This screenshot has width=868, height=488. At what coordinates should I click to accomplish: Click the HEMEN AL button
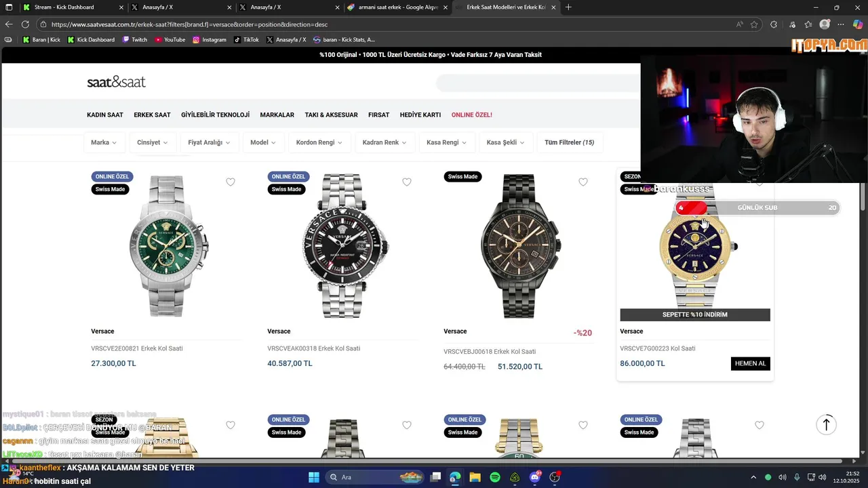750,363
